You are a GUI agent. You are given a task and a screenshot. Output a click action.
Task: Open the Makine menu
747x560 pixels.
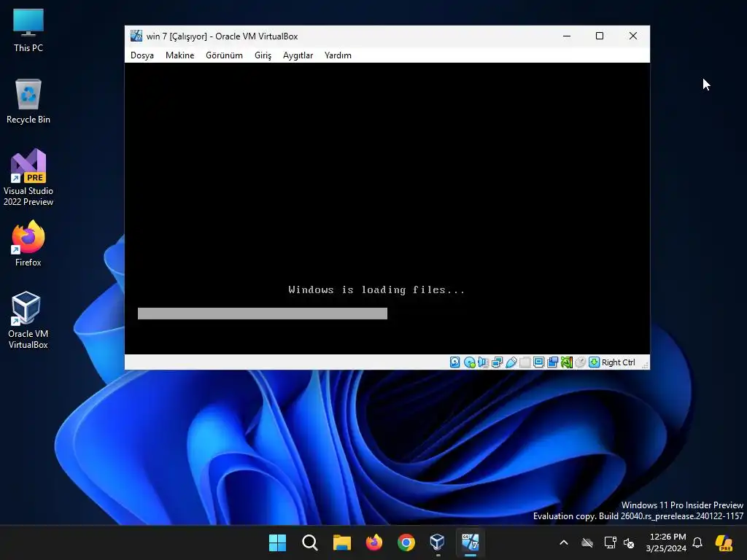tap(179, 55)
